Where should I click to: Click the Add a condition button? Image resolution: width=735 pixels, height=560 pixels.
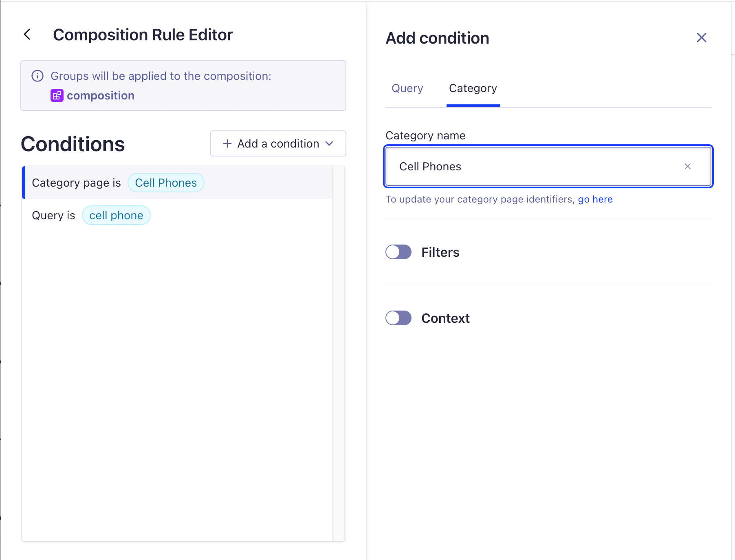point(278,143)
